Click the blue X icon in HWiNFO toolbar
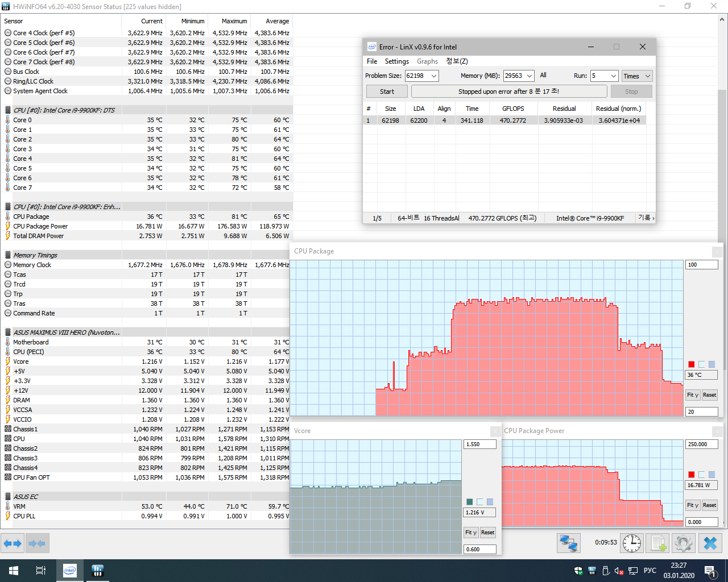 click(710, 543)
